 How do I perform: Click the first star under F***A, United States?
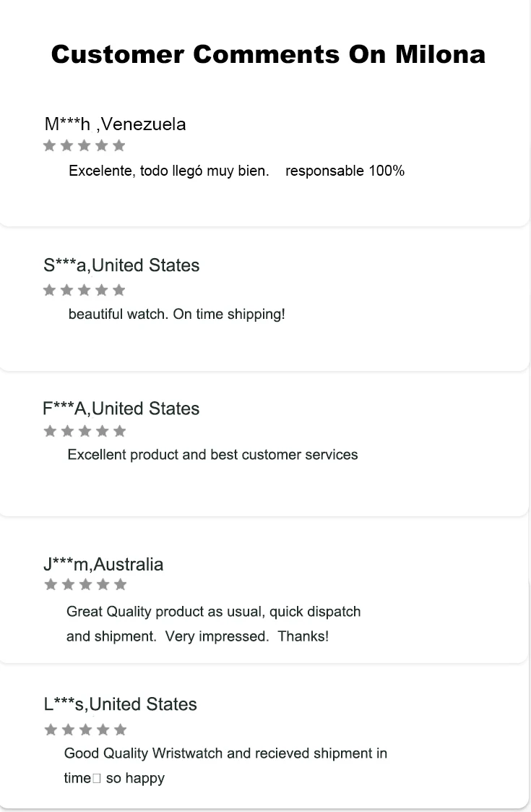(x=50, y=431)
